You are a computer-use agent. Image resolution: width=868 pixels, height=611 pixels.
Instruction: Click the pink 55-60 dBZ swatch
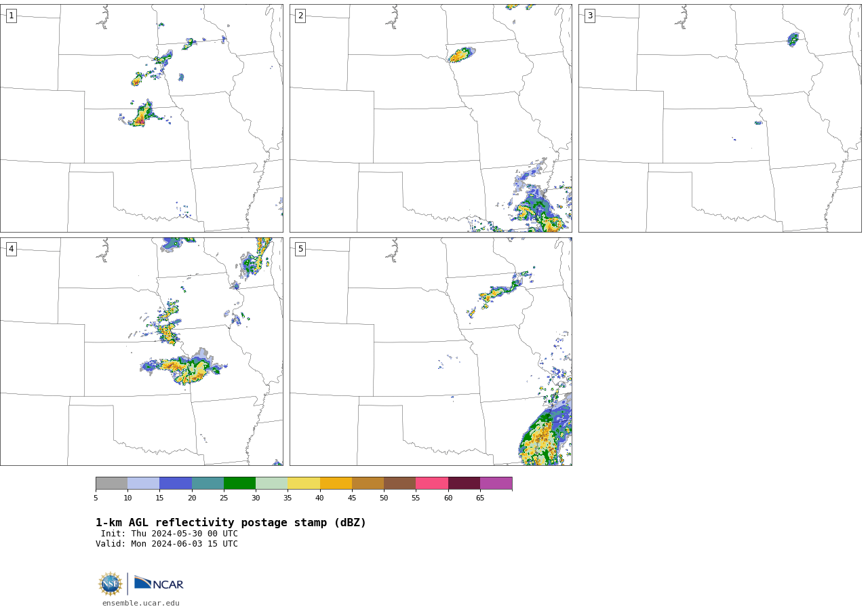[x=432, y=483]
